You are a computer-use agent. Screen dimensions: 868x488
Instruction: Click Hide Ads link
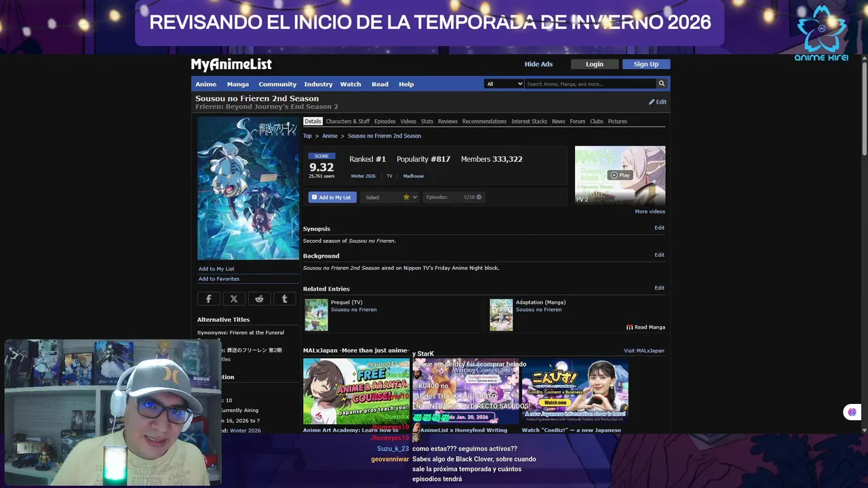[538, 64]
